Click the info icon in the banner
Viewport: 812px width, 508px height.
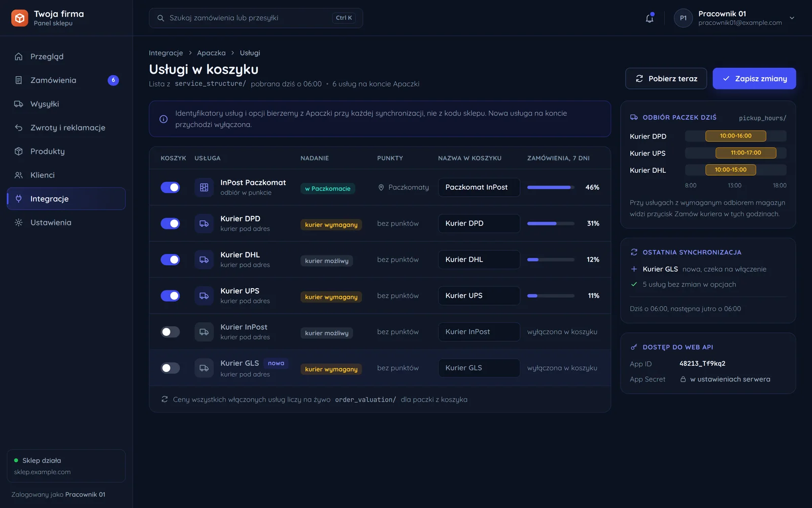163,119
